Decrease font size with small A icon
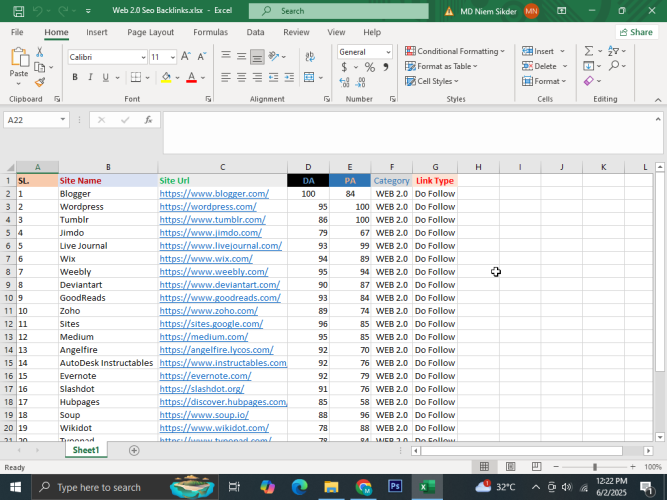The height and width of the screenshot is (500, 667). pyautogui.click(x=202, y=57)
